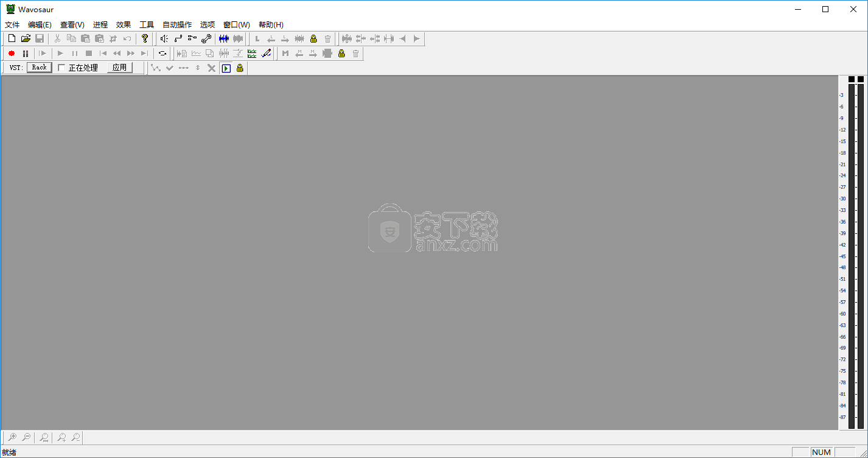The width and height of the screenshot is (868, 458).
Task: Click the marker M icon
Action: coord(285,54)
